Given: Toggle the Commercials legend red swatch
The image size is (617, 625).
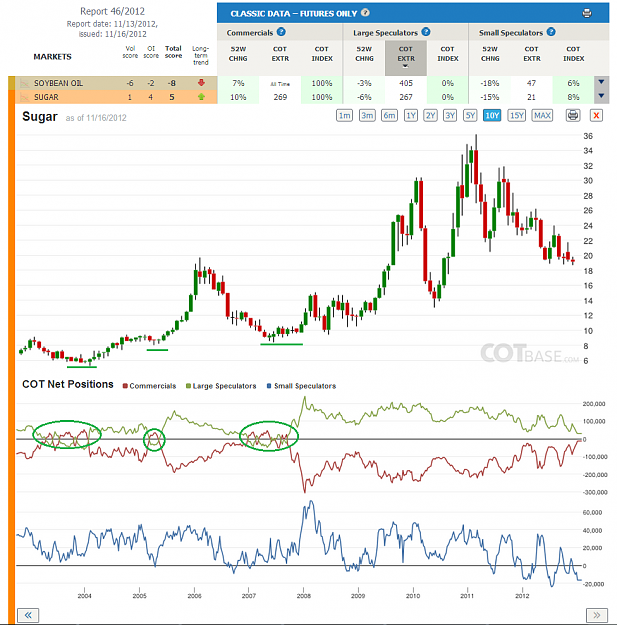Looking at the screenshot, I should [x=125, y=386].
